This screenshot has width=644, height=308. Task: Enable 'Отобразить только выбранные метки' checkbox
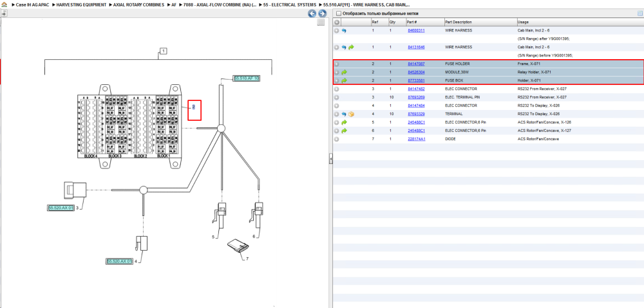pyautogui.click(x=339, y=14)
